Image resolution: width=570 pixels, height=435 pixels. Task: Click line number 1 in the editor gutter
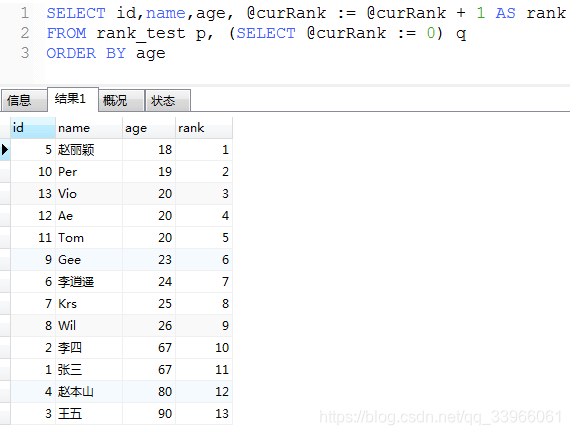pos(25,13)
